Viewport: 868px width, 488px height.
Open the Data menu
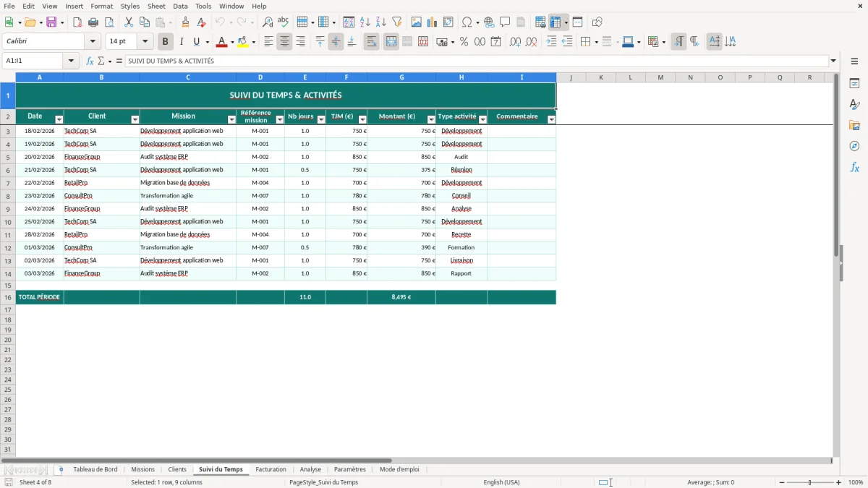[180, 6]
